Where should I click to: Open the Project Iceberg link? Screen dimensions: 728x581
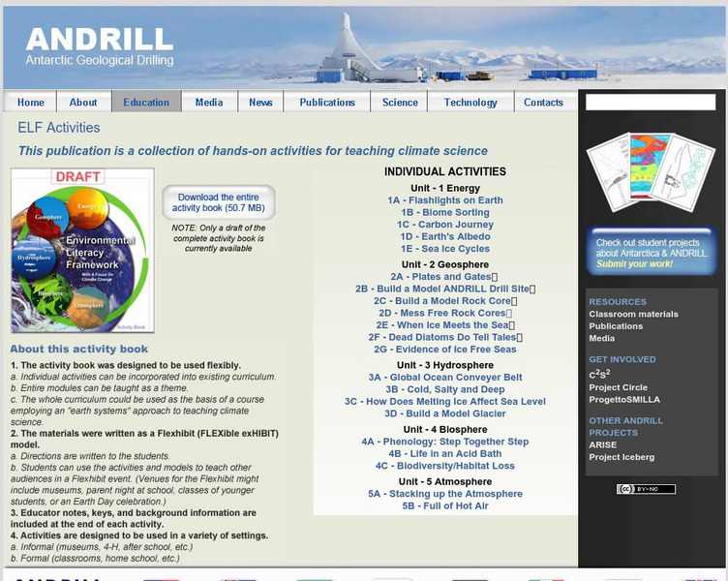[x=622, y=457]
